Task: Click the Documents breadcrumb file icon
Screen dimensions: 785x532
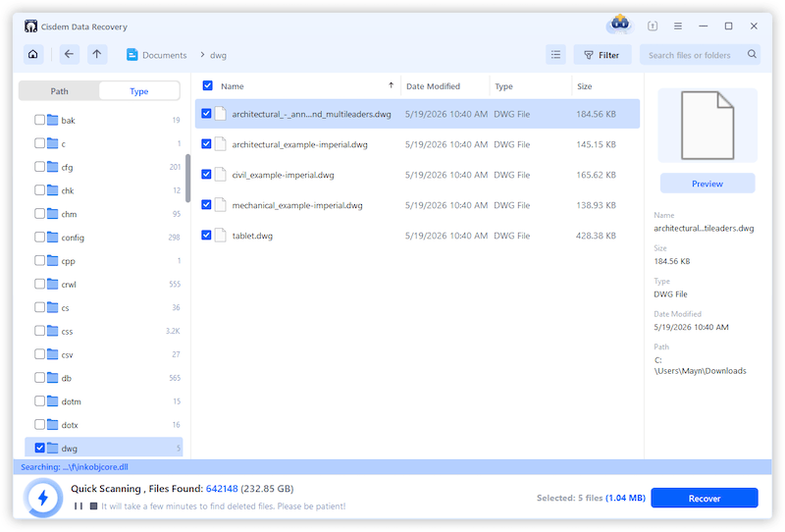Action: point(132,55)
